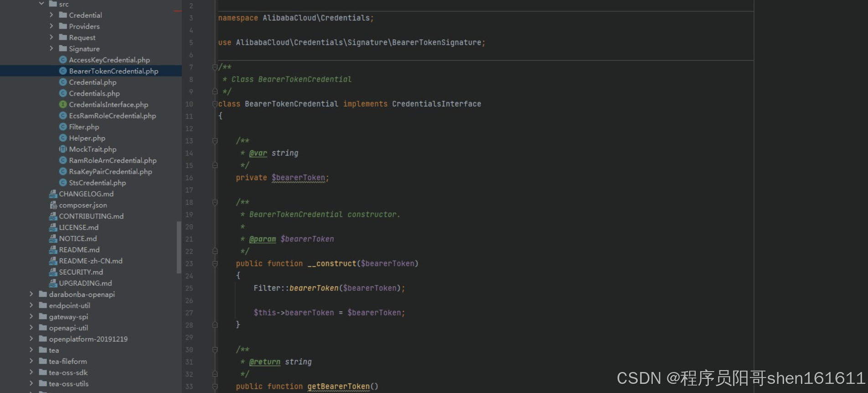
Task: Fold the class doc comment at line 7
Action: (215, 67)
